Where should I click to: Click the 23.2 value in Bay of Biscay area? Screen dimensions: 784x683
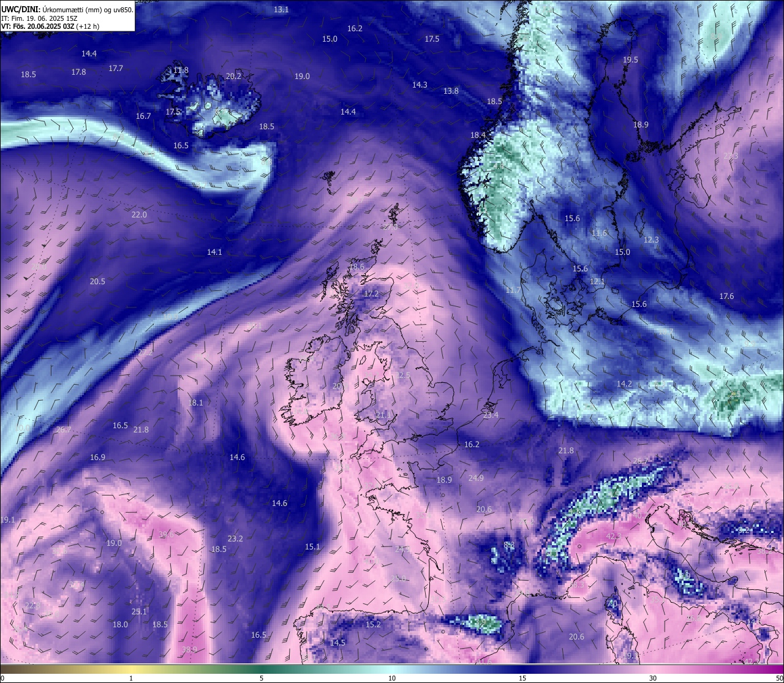(x=235, y=539)
